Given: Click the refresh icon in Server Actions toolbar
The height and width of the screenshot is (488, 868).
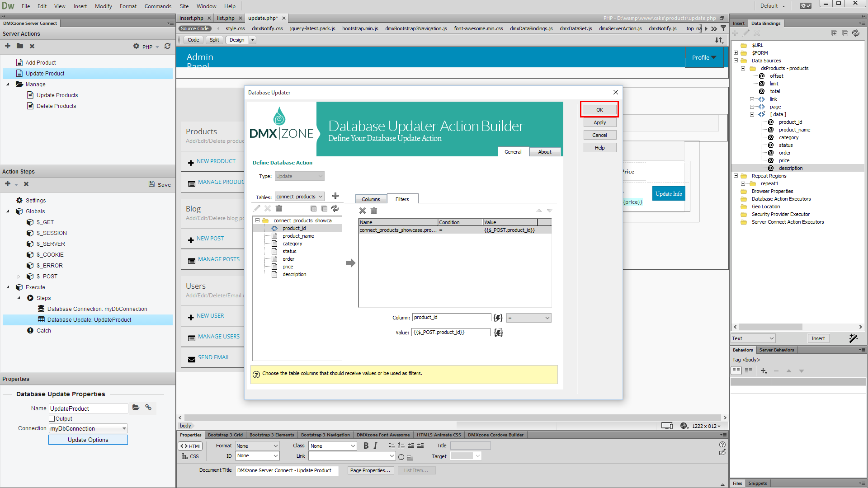Looking at the screenshot, I should tap(167, 46).
